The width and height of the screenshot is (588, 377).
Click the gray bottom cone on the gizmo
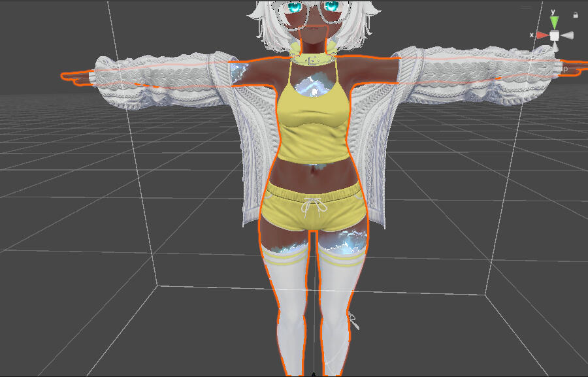tap(554, 46)
